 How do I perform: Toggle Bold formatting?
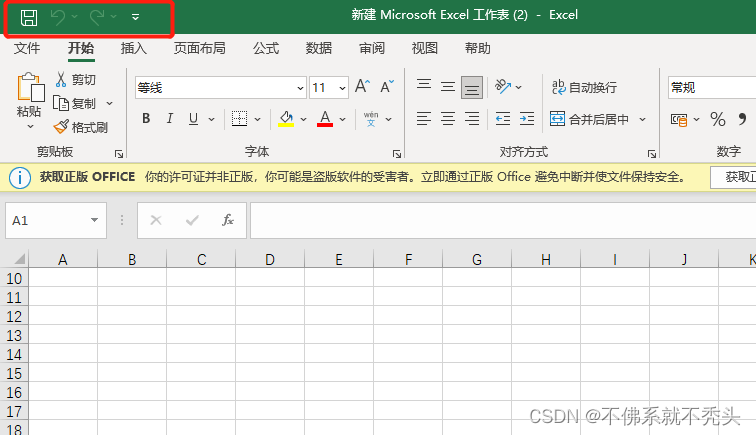coord(146,119)
